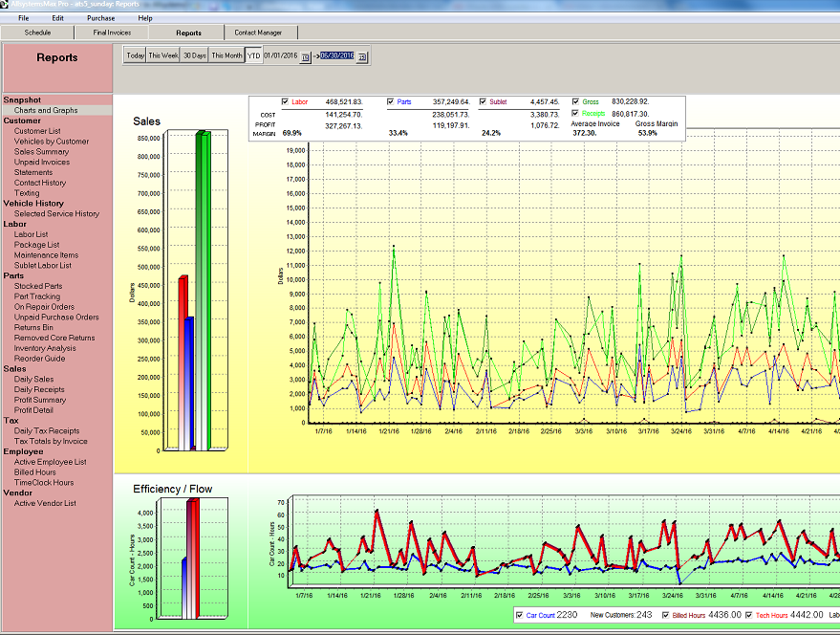840x635 pixels.
Task: Open the Purchase menu
Action: coord(100,18)
